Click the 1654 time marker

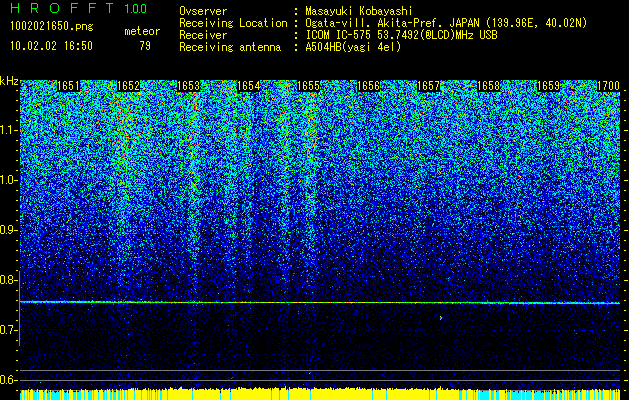pos(249,86)
